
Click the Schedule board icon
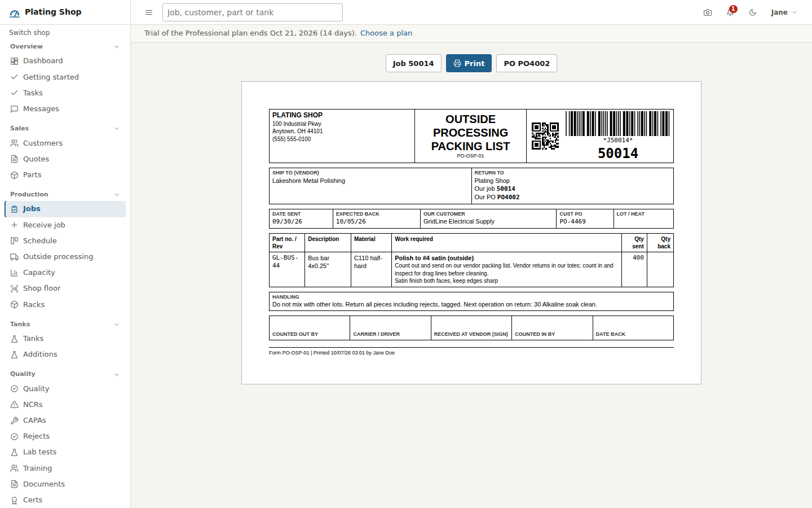click(15, 241)
